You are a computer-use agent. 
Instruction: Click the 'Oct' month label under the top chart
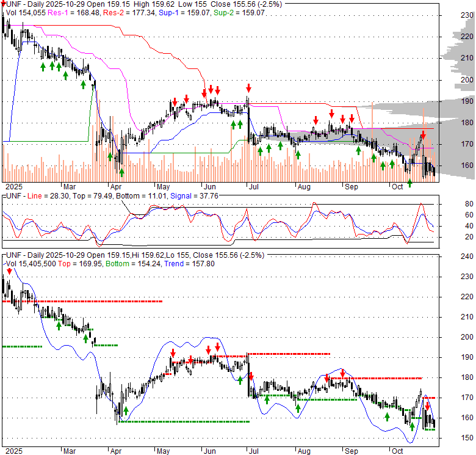397,186
